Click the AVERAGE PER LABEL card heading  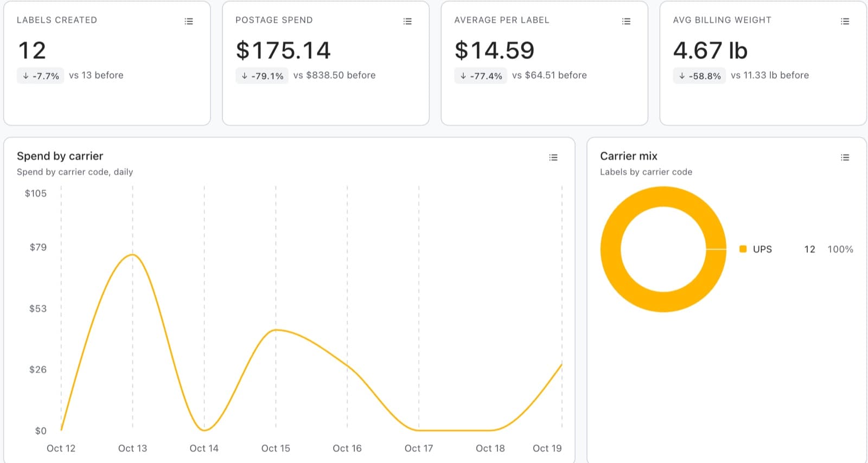501,20
